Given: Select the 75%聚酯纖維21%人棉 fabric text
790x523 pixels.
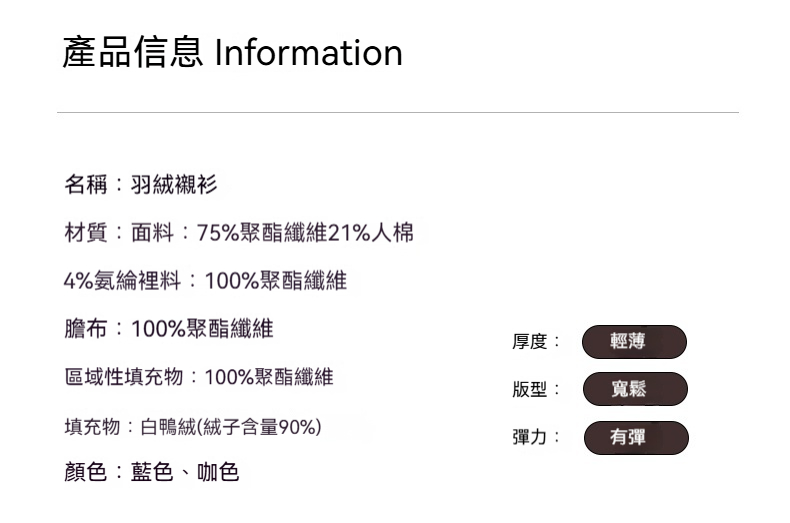Looking at the screenshot, I should 305,234.
